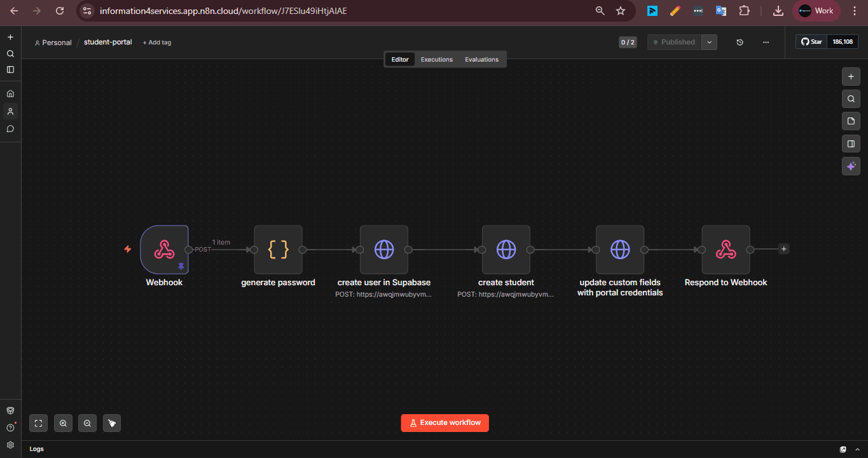The width and height of the screenshot is (868, 458).
Task: Click the pinned data icon on Webhook
Action: (181, 266)
